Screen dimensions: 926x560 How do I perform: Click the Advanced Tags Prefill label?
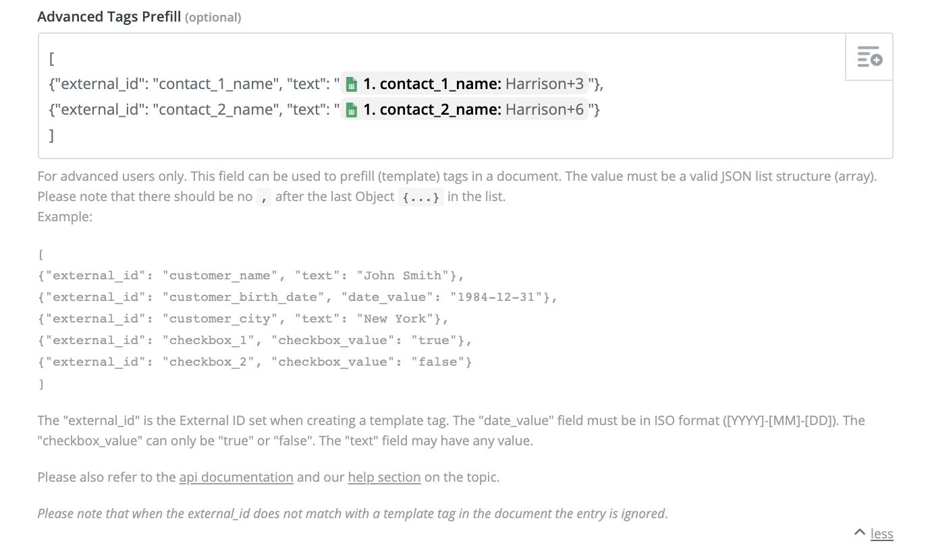tap(109, 17)
